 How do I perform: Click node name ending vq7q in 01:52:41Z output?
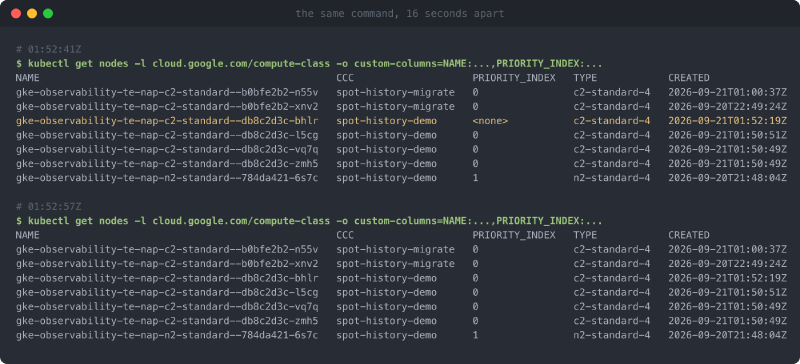167,150
